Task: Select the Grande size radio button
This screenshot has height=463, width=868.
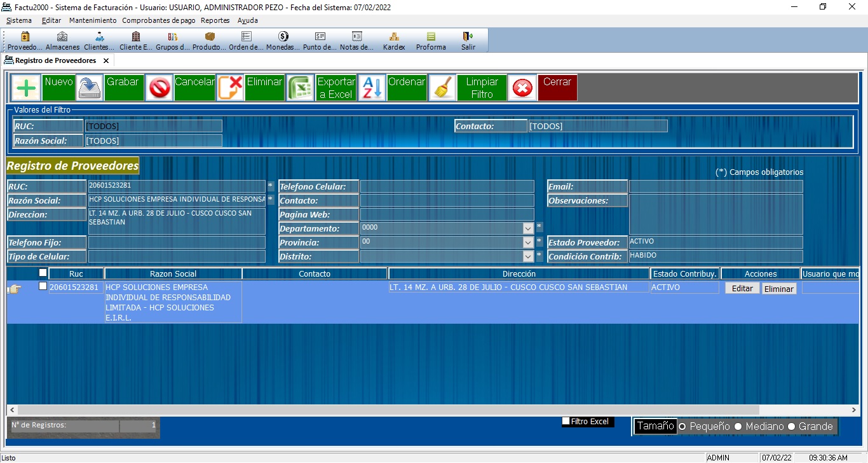Action: pos(791,427)
